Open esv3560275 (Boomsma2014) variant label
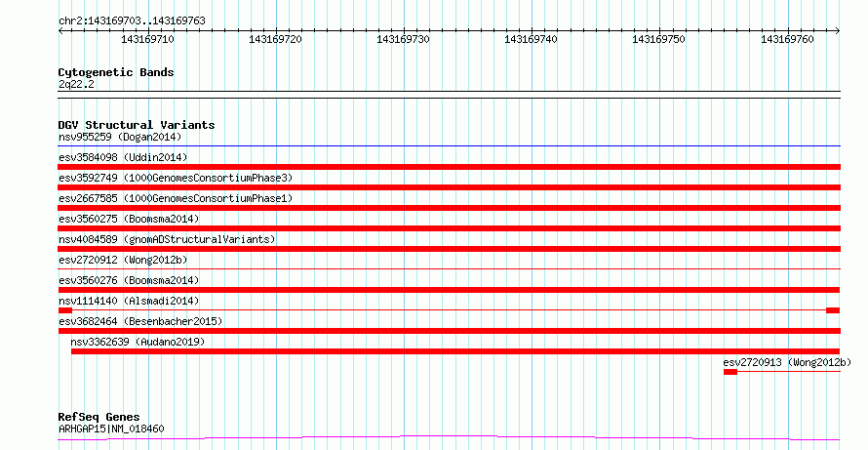The height and width of the screenshot is (450, 868). (129, 219)
